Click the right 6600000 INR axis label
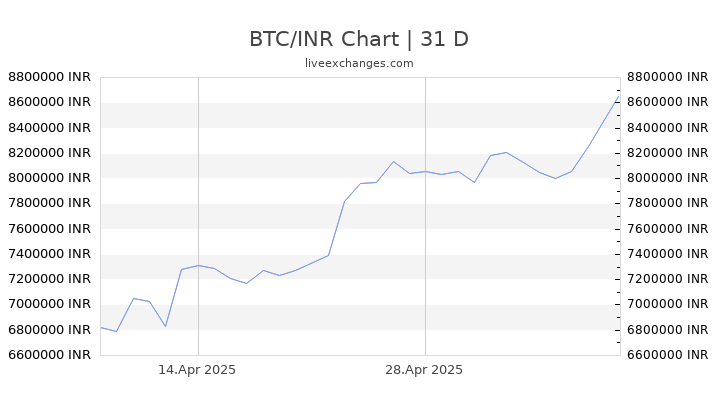Image resolution: width=720 pixels, height=405 pixels. pos(668,355)
